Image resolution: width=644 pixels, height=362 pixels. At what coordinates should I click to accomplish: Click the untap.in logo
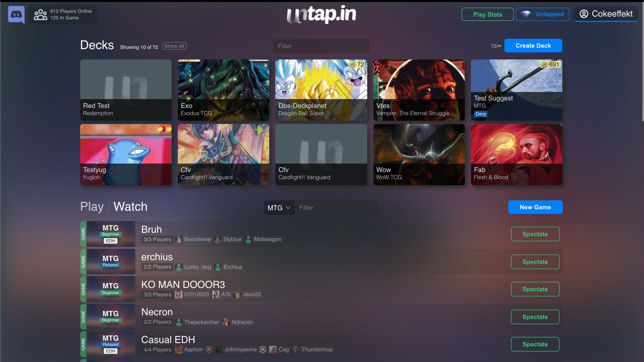pyautogui.click(x=322, y=15)
